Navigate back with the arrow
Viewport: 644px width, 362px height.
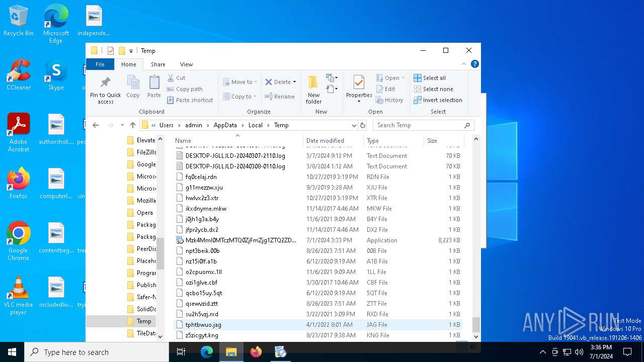(x=96, y=125)
